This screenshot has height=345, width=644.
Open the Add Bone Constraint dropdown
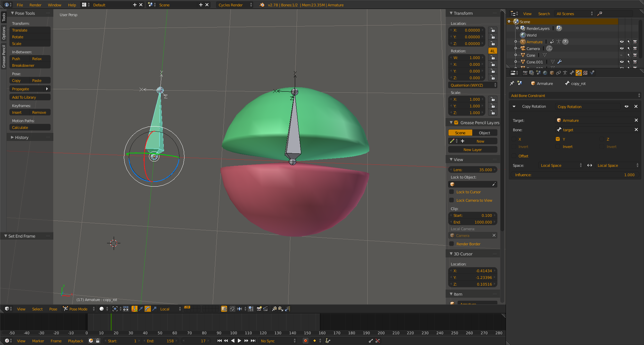575,96
